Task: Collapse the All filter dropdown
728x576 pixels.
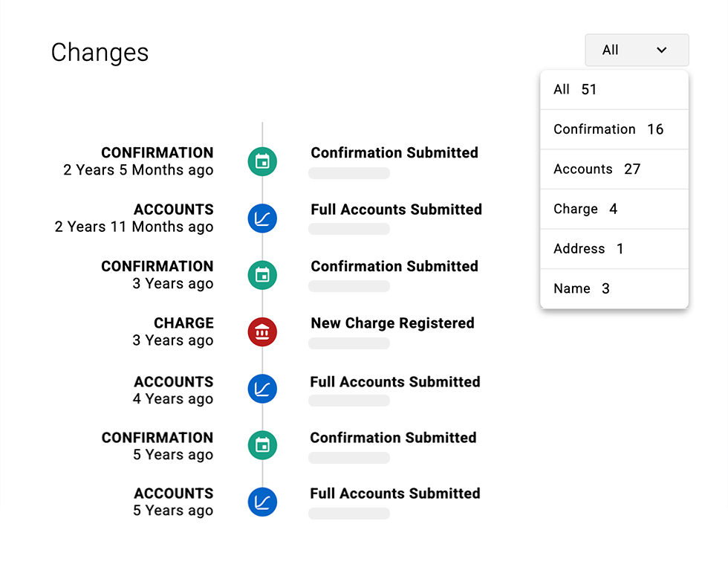Action: point(636,51)
